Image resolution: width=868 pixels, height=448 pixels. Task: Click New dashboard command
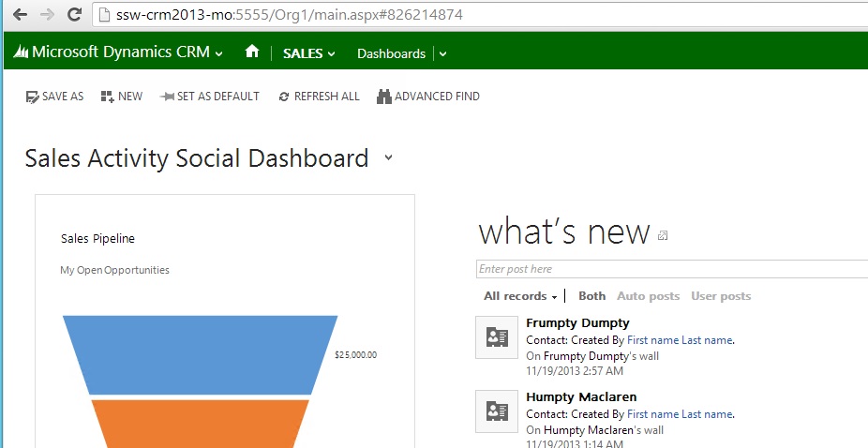(122, 97)
